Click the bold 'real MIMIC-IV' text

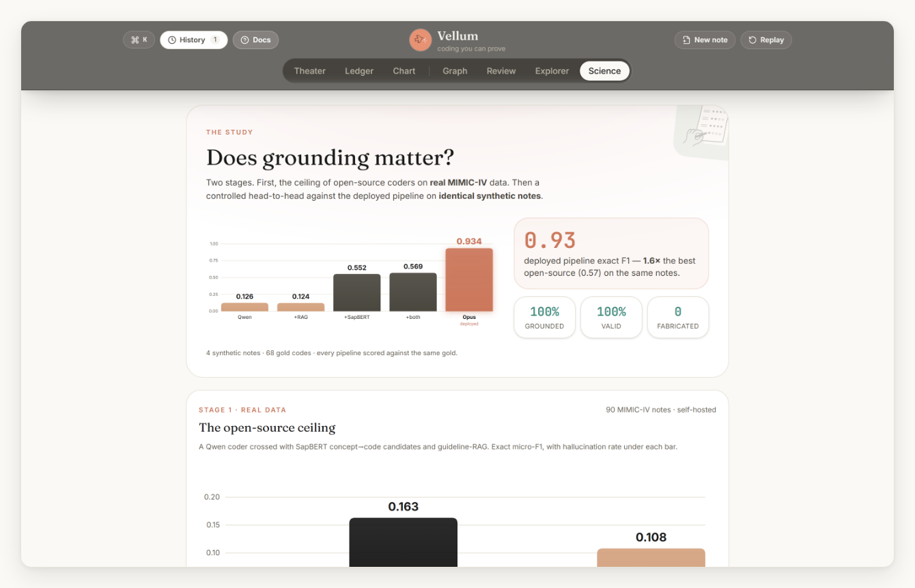click(x=459, y=182)
